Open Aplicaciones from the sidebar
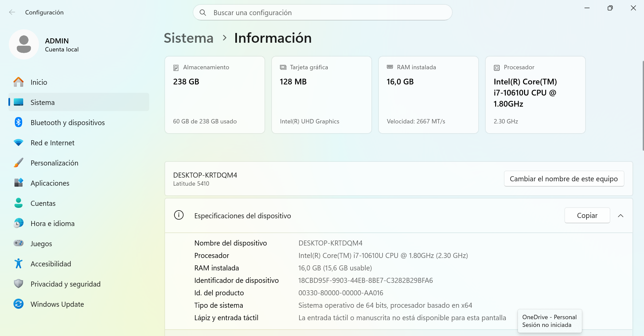This screenshot has height=336, width=644. [x=50, y=183]
